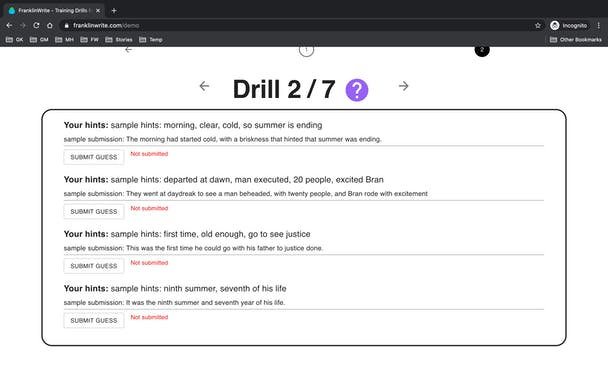Click the small back arrow above drill title

(129, 50)
